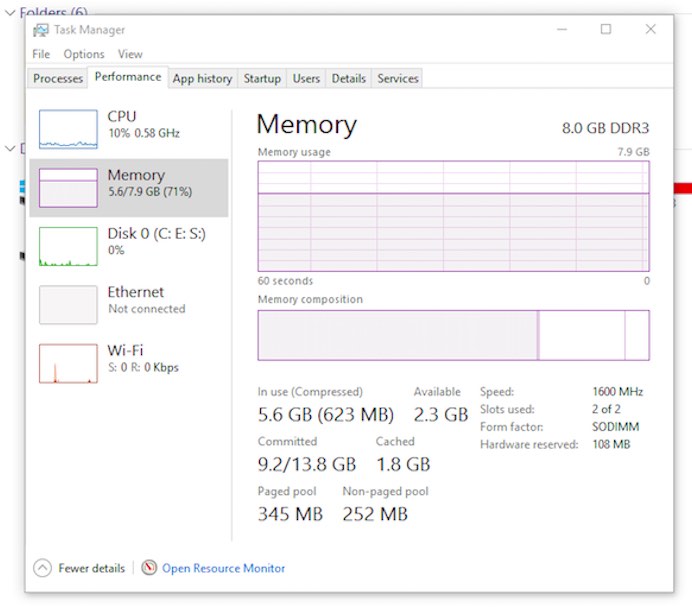The height and width of the screenshot is (607, 692).
Task: Select the CPU usage graph thumbnail
Action: (68, 129)
